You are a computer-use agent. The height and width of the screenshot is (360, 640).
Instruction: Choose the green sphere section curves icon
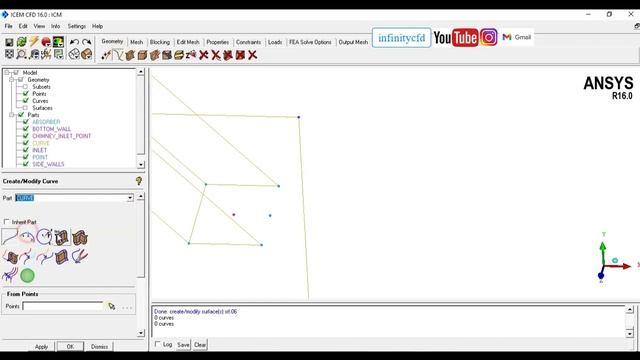[x=27, y=276]
